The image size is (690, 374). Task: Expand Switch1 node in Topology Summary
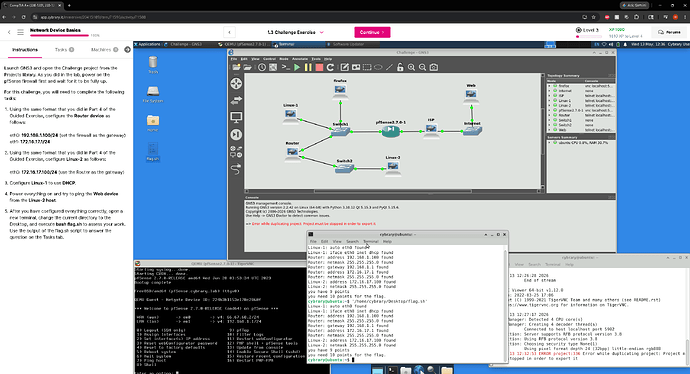550,120
